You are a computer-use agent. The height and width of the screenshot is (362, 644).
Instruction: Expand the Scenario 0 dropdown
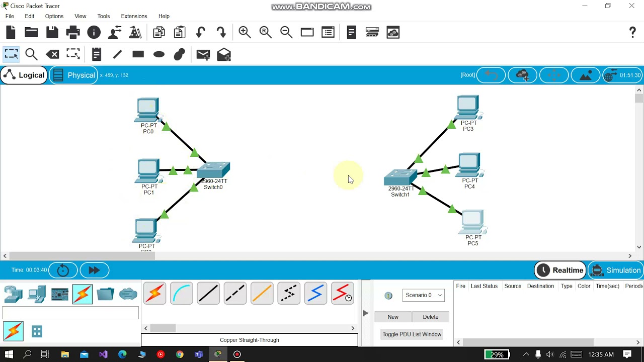pos(423,295)
